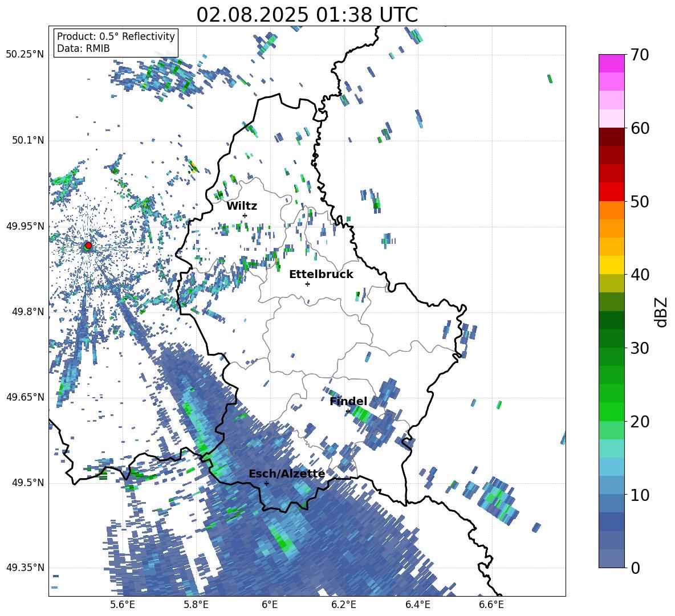675x616 pixels.
Task: Click the dark maroon colorbar swatch below 60
Action: [611, 137]
